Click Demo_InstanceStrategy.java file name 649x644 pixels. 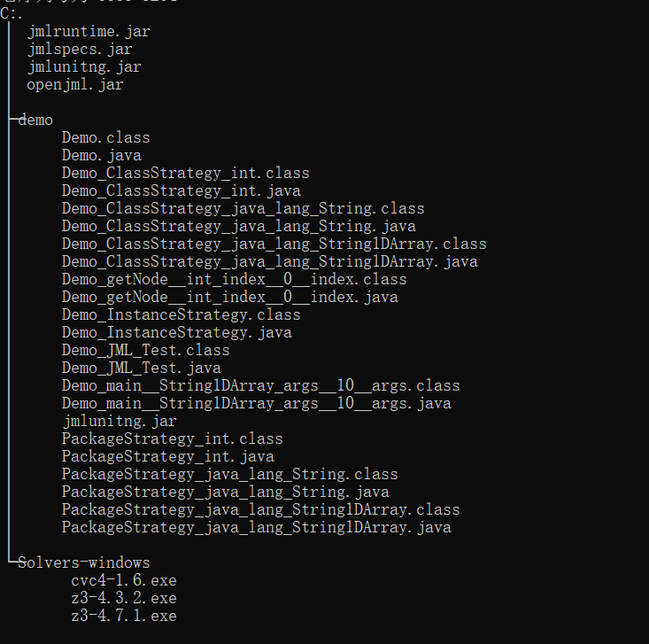pos(176,332)
